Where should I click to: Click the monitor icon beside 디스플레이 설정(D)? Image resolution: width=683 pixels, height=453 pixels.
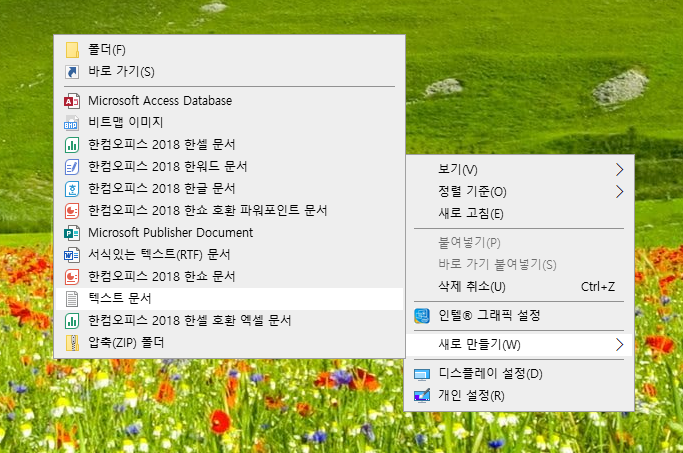(422, 374)
